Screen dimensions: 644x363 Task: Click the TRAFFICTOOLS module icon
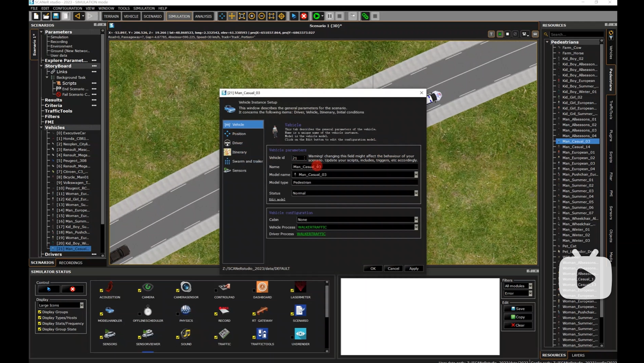tap(262, 334)
